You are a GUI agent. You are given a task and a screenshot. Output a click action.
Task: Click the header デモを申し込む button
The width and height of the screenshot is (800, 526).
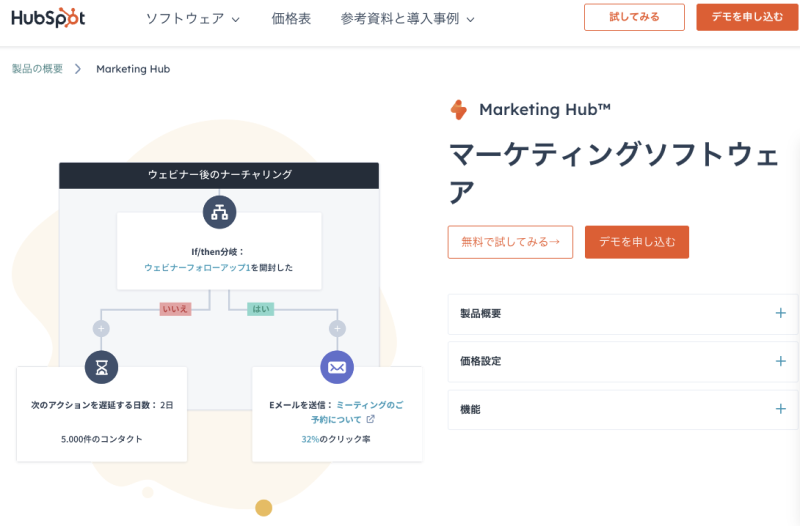click(x=747, y=17)
